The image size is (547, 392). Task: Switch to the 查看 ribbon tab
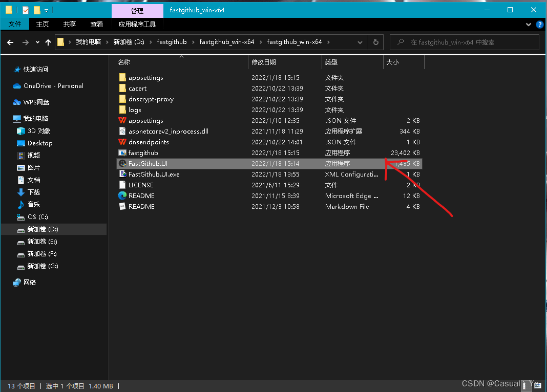97,24
